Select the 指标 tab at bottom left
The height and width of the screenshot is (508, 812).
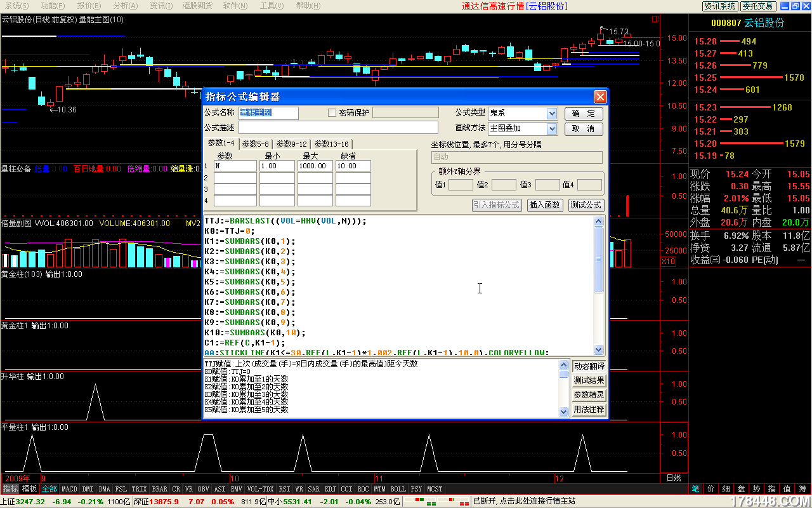(x=10, y=489)
